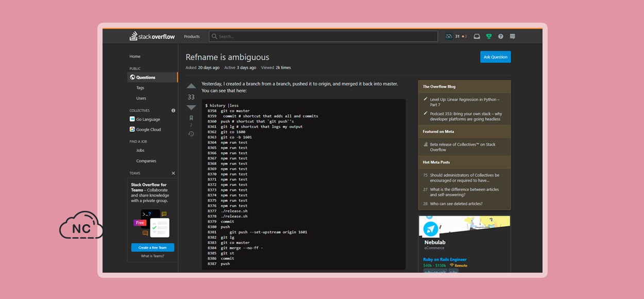This screenshot has width=644, height=299.
Task: Open the What is Teams? link
Action: coord(152,256)
